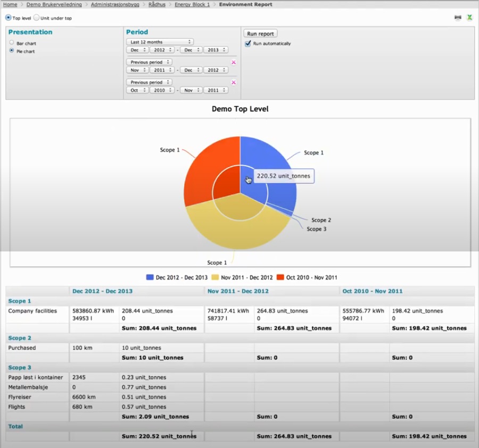Open the Rådhus breadcrumb link
The width and height of the screenshot is (479, 448).
[156, 4]
